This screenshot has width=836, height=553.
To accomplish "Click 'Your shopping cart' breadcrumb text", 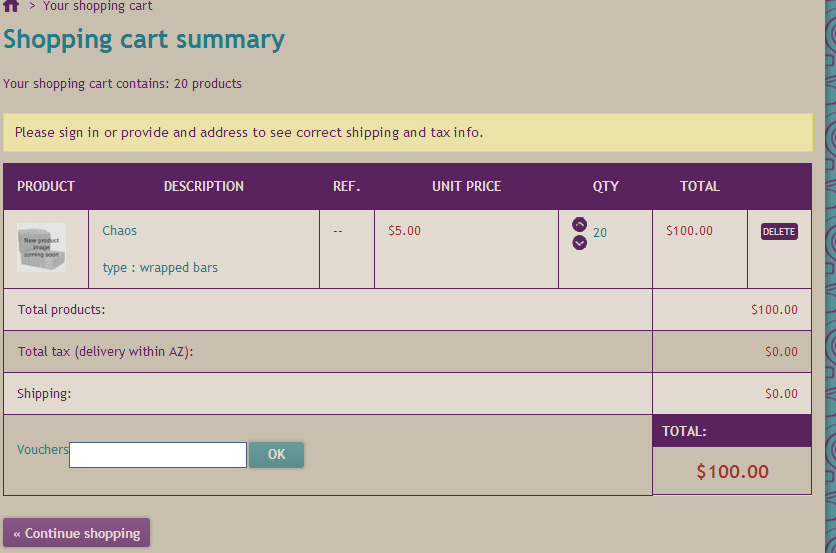I will 98,6.
